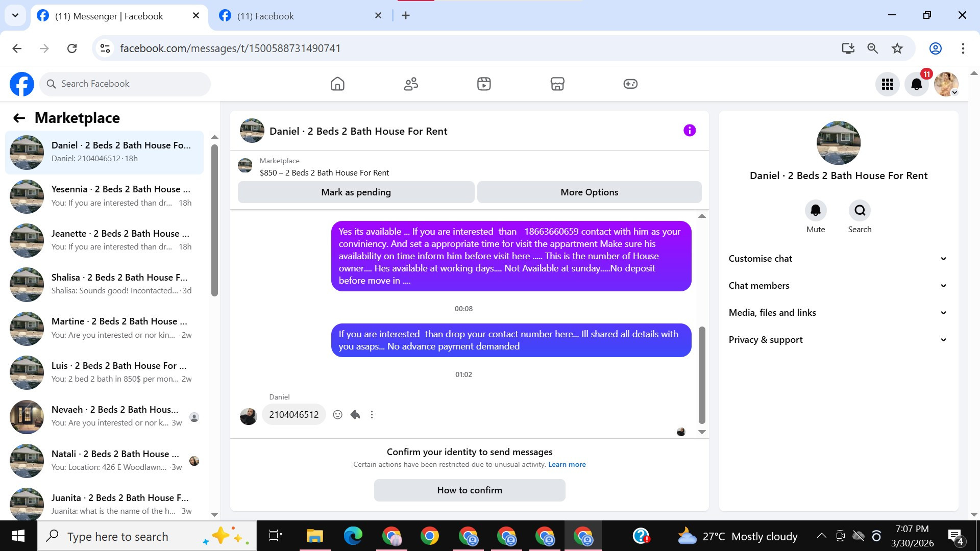Go back from Marketplace chat list
The width and height of the screenshot is (980, 551).
[x=19, y=118]
